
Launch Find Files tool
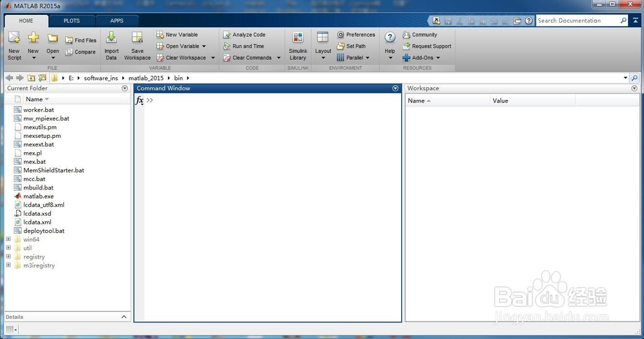point(80,40)
